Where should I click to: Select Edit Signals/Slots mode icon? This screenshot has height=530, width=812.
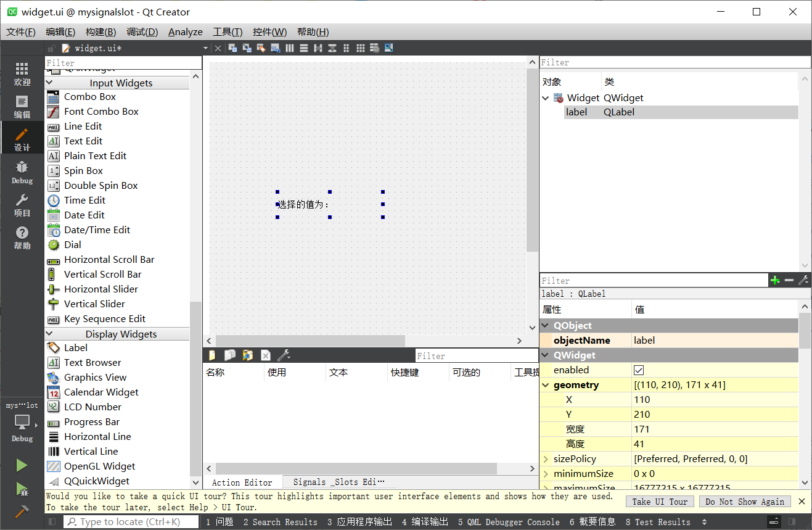point(247,48)
